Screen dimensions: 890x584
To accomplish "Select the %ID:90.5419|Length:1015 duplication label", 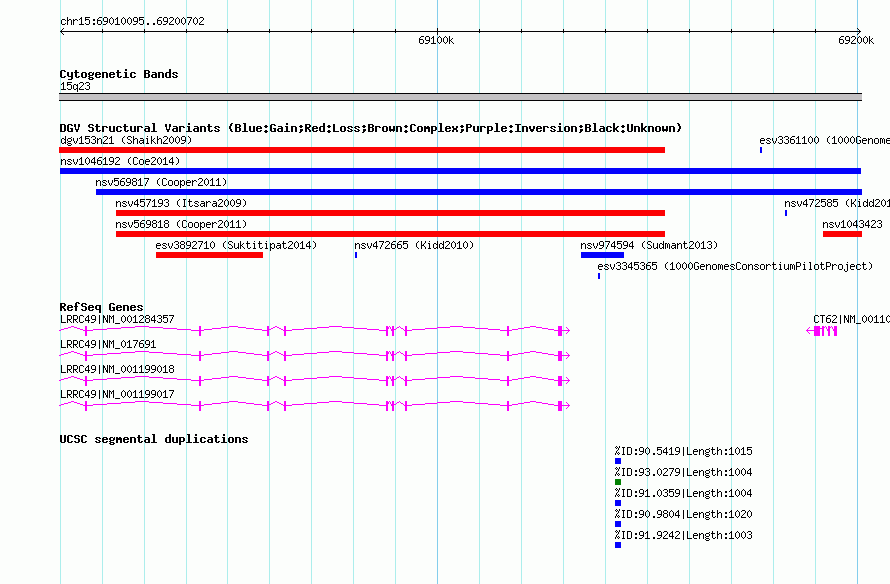I will click(x=683, y=451).
